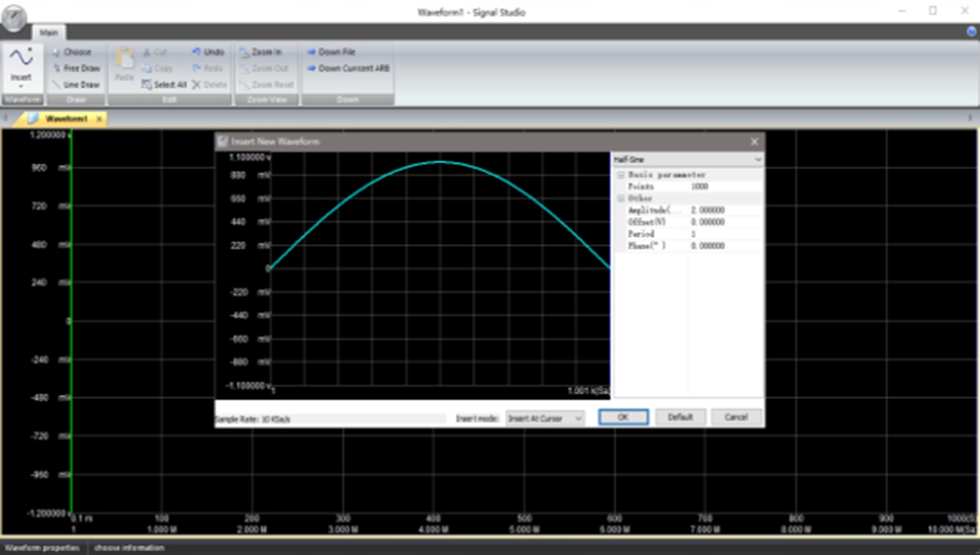Activate the Free Draw tool
This screenshot has height=555, width=980.
click(x=76, y=68)
